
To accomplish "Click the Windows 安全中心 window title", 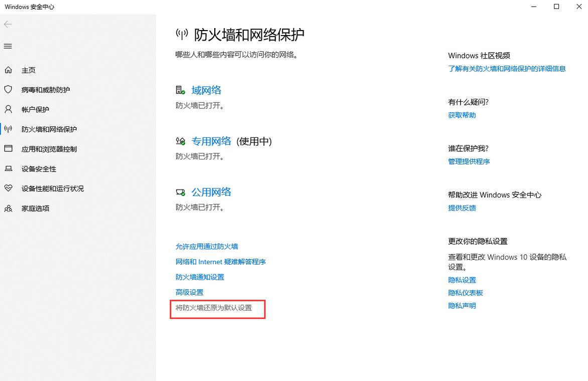I will tap(29, 7).
